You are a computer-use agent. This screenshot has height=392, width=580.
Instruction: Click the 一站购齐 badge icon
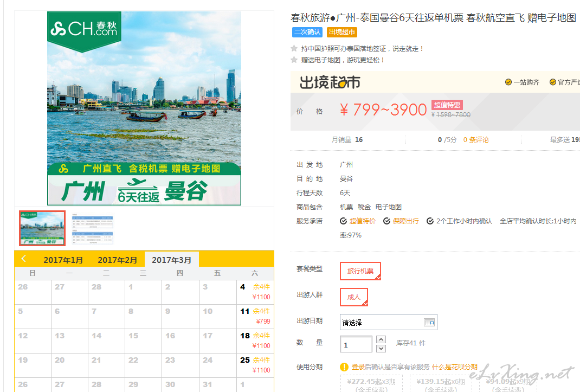508,82
